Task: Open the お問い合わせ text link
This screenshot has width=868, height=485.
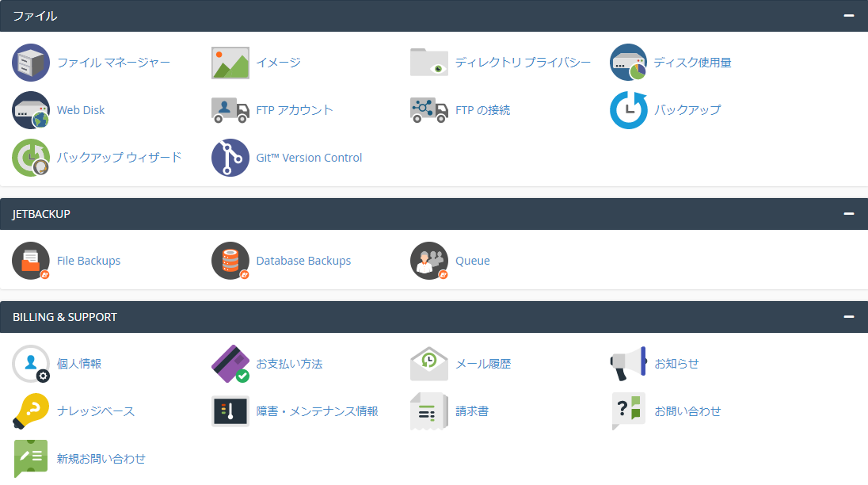Action: [687, 411]
